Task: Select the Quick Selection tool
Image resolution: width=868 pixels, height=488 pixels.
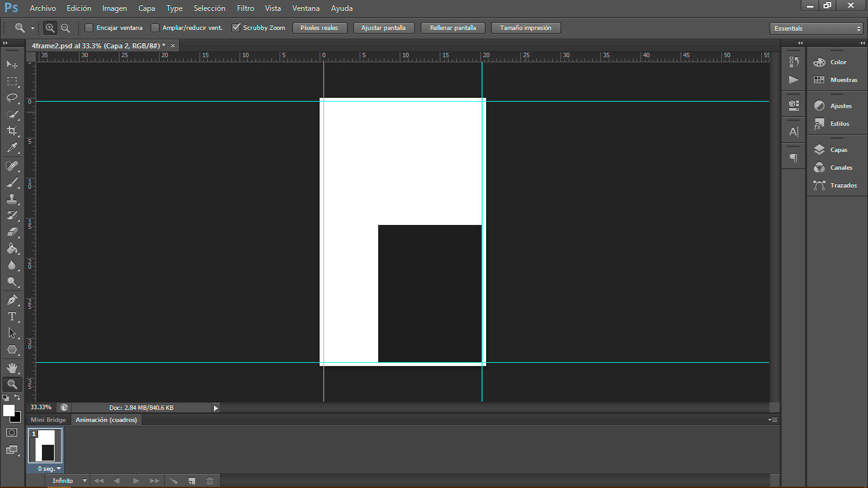Action: (12, 114)
